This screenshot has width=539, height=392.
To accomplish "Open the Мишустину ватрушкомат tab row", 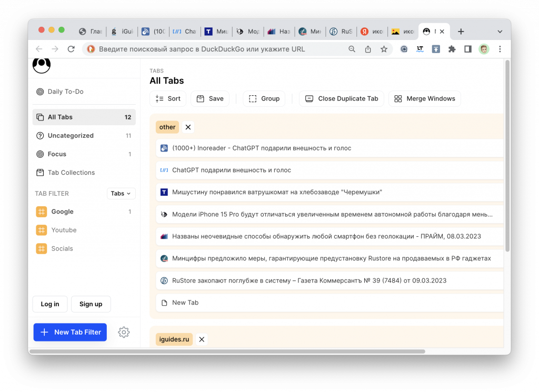I will click(x=330, y=193).
